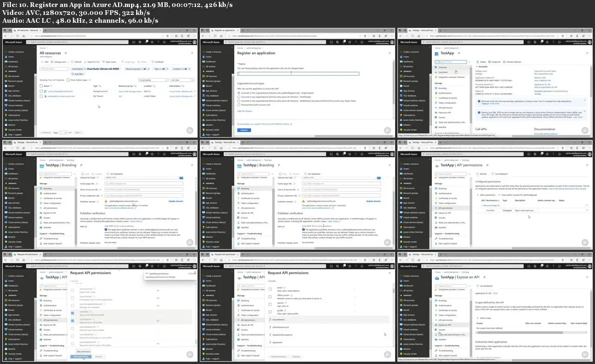Click the Home icon in the All resources thumbnail sidebar
This screenshot has height=364, width=595.
[6, 57]
